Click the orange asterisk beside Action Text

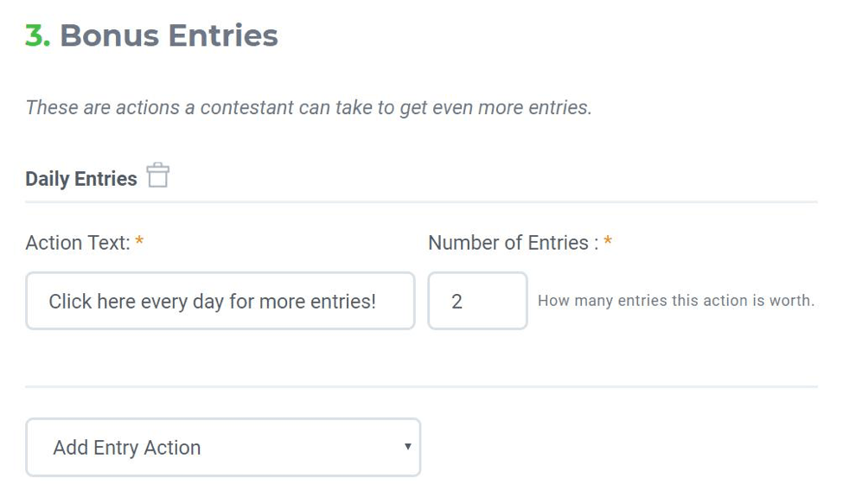pyautogui.click(x=139, y=243)
